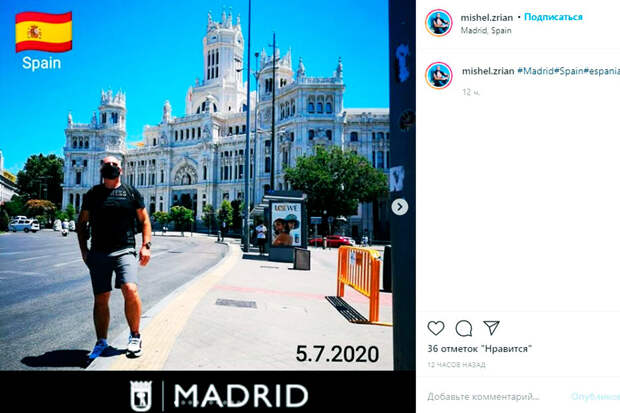The image size is (620, 413).
Task: View the 36 likes list
Action: click(479, 349)
